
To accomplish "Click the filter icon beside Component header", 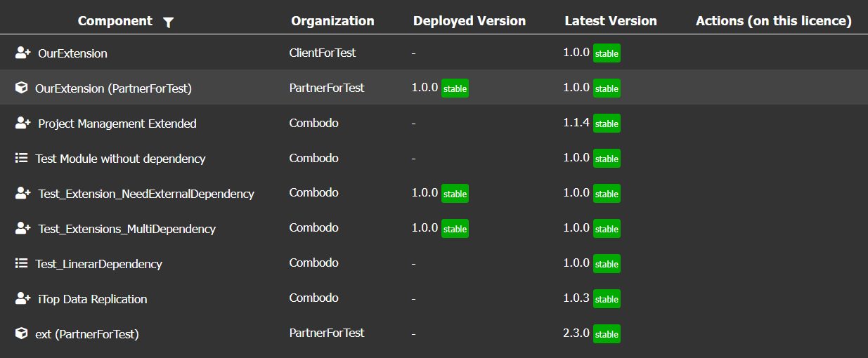I will pos(168,22).
